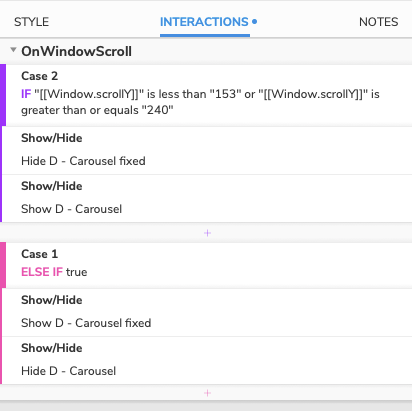
Task: Select the OnWindowScroll event header
Action: click(76, 51)
